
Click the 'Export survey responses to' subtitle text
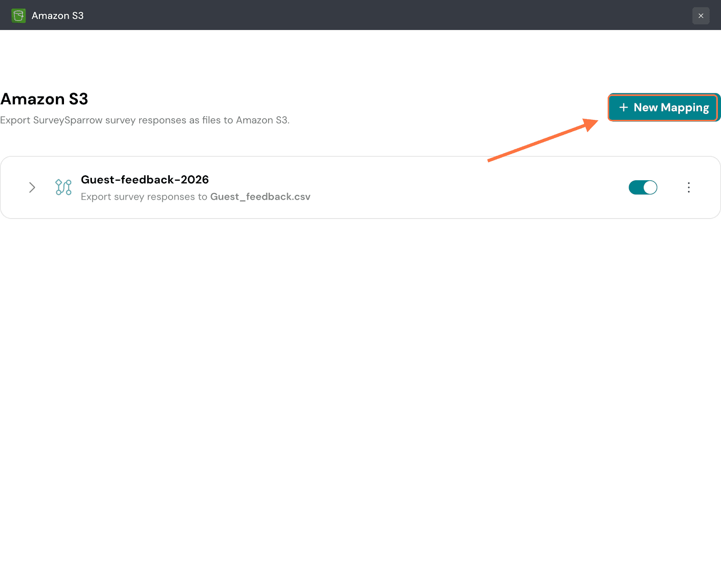pos(144,197)
